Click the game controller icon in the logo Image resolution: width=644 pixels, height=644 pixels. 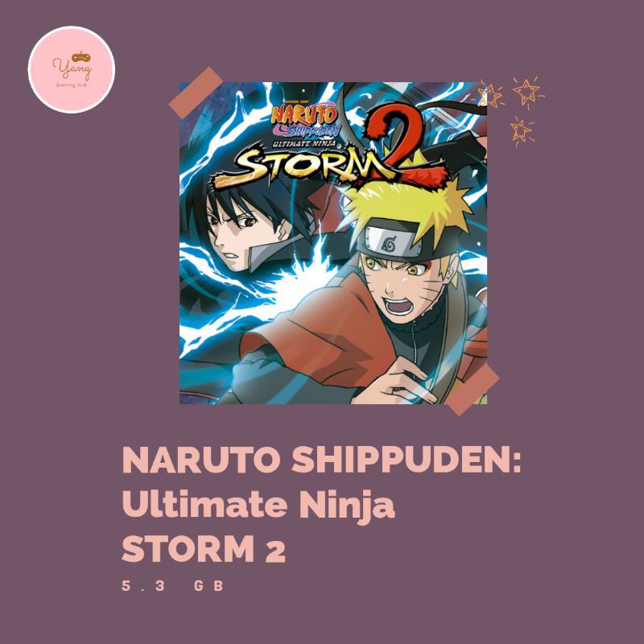point(80,57)
